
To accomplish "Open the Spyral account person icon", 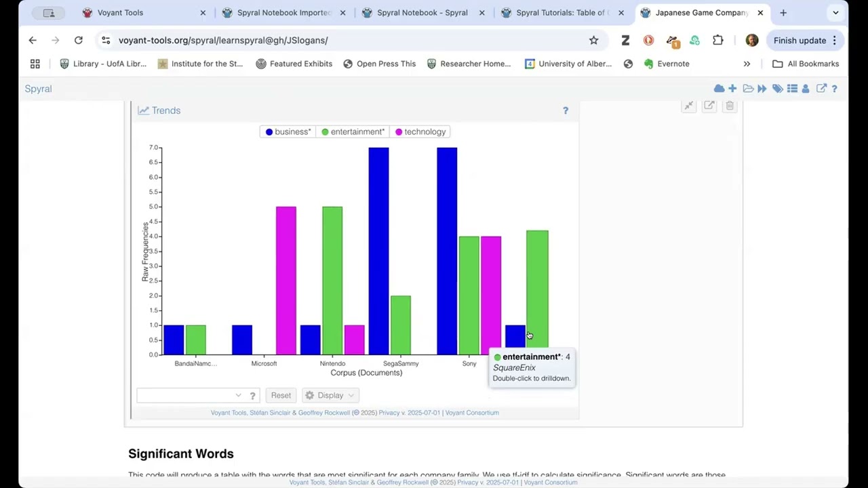I will point(806,89).
